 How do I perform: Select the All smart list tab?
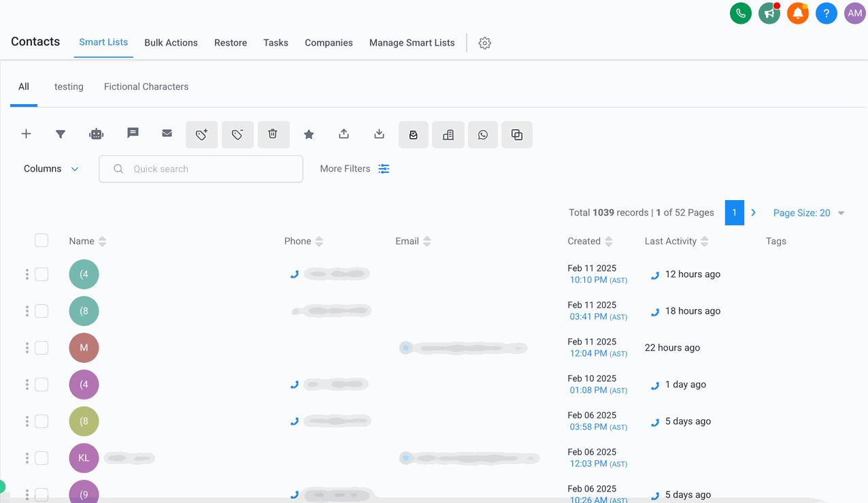(24, 87)
